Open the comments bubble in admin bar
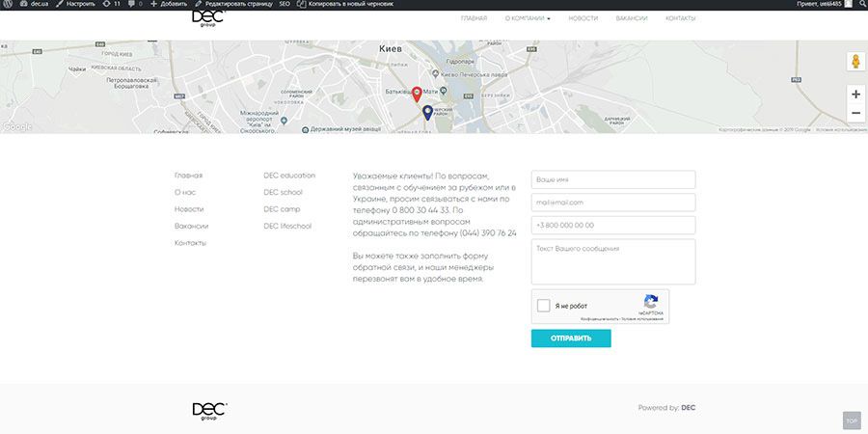Viewport: 868px width, 434px height. point(134,5)
